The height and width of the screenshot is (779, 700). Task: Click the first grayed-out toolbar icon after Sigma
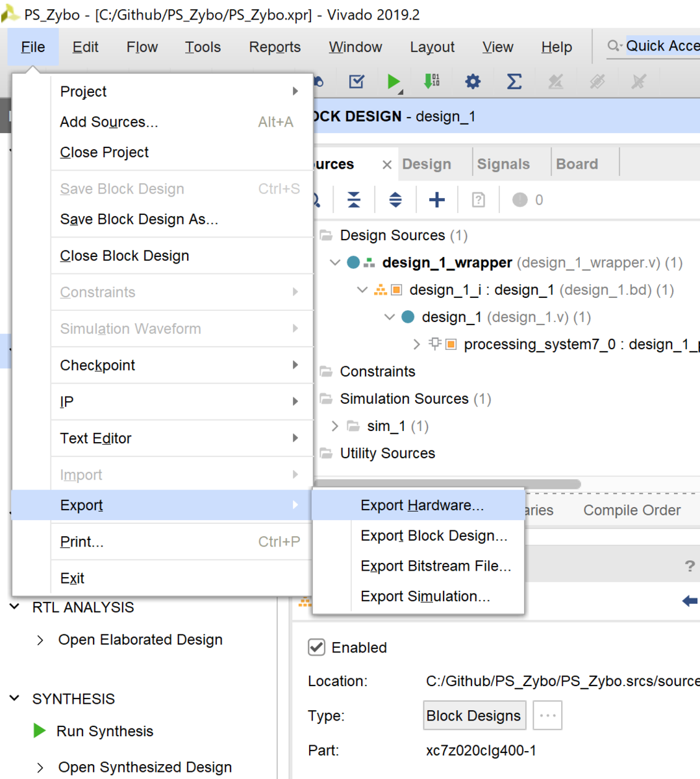(556, 81)
